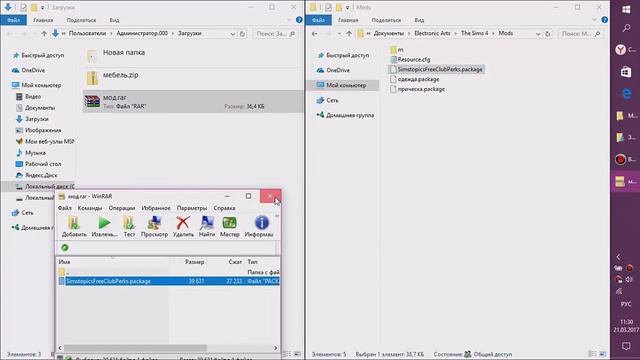Select мод.rar in Загрузки window

(x=193, y=101)
